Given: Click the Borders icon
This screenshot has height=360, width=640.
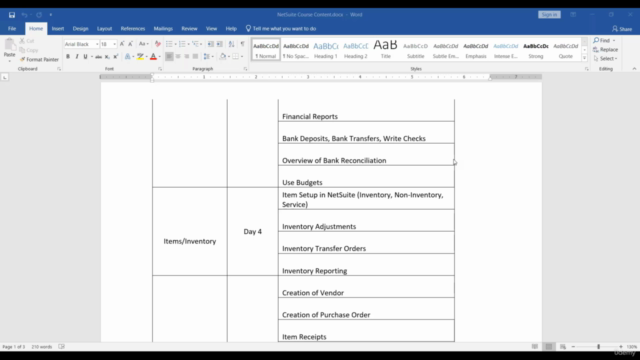Looking at the screenshot, I should (x=236, y=57).
